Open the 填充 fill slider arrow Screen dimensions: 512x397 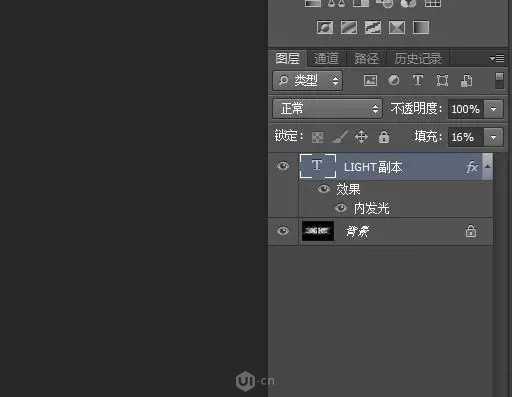point(494,137)
